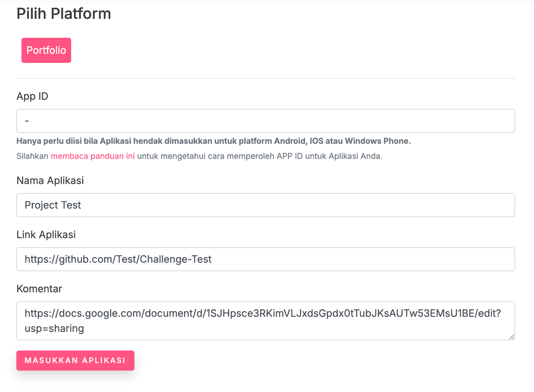Click the Link Aplikasi label
The image size is (534, 392).
pos(46,235)
